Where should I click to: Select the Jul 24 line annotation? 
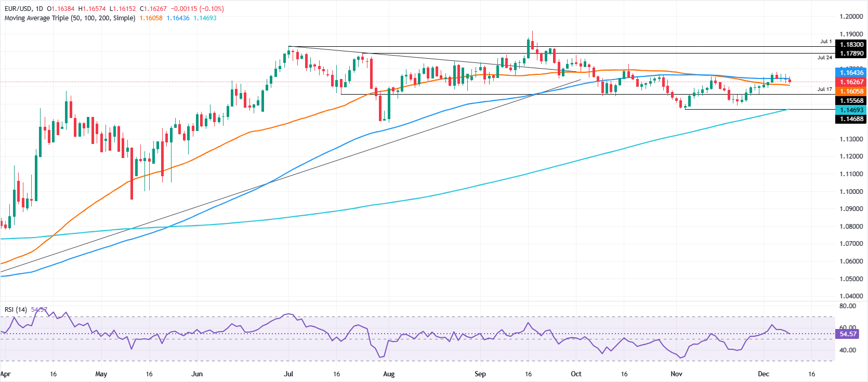824,58
